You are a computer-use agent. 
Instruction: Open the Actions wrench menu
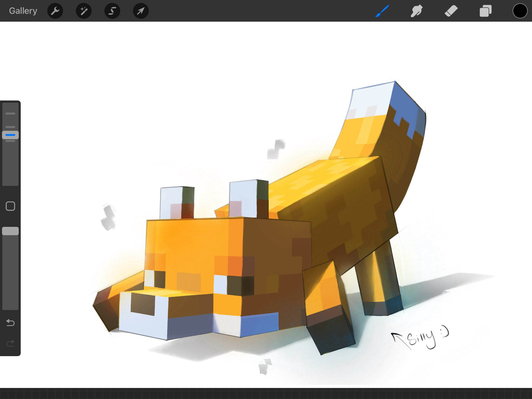55,11
